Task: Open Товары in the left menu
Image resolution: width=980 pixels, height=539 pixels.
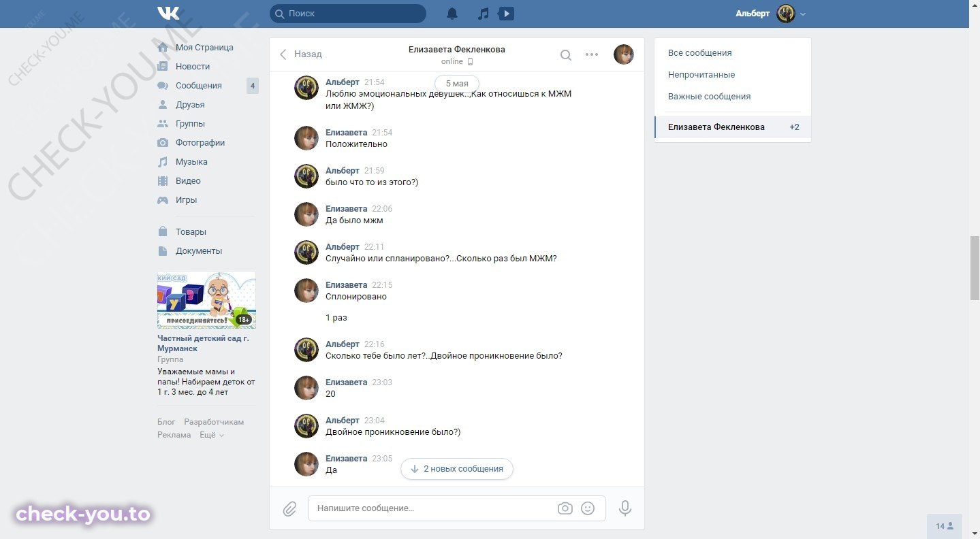Action: pyautogui.click(x=191, y=232)
